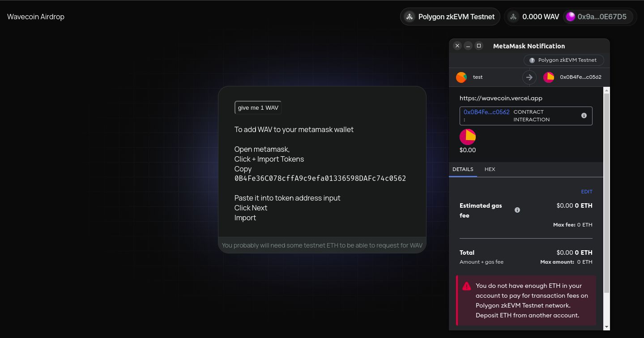This screenshot has height=338, width=644.
Task: Click the purple account avatar in the header
Action: (x=570, y=17)
